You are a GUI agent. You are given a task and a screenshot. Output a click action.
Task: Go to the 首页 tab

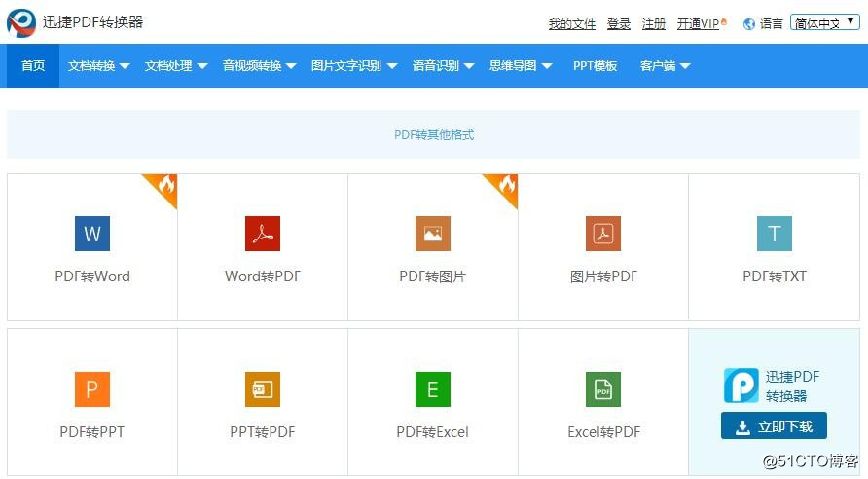33,66
